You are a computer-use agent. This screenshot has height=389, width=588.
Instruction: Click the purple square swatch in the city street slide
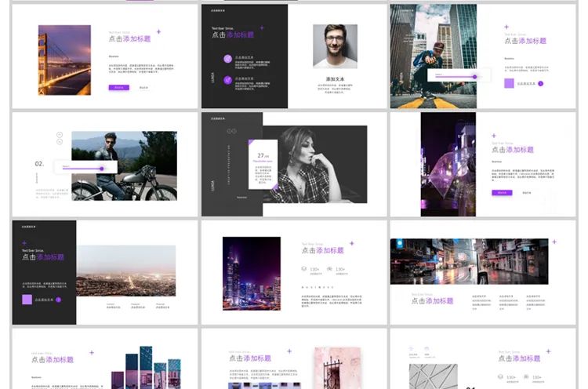[x=509, y=83]
